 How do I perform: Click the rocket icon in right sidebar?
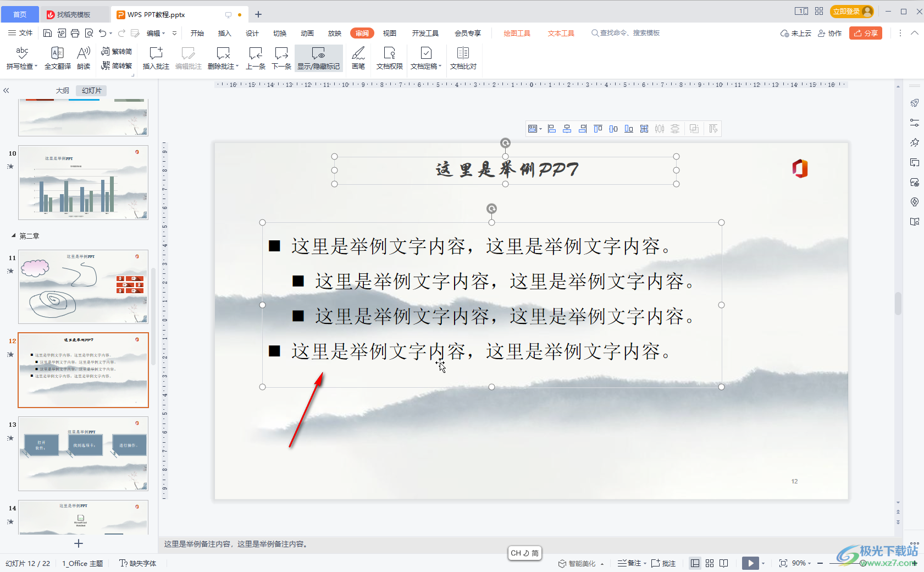point(915,103)
